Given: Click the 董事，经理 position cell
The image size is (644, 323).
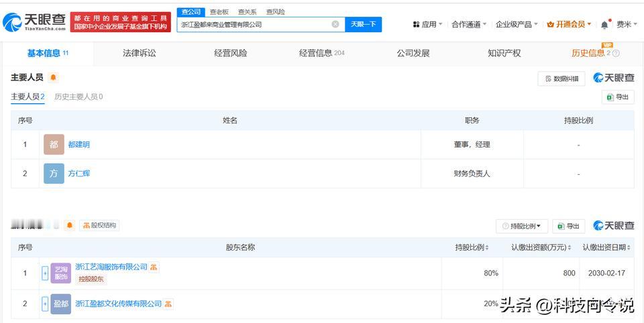Looking at the screenshot, I should click(x=472, y=145).
